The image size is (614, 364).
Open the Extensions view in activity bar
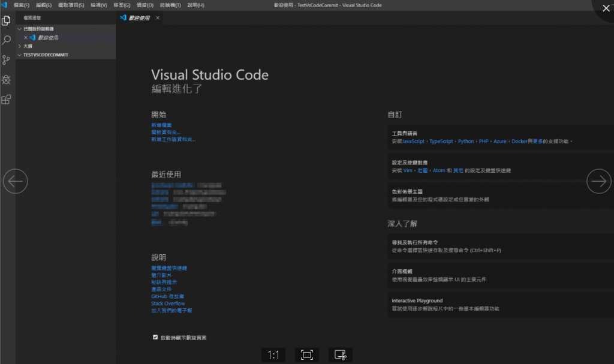(x=6, y=100)
